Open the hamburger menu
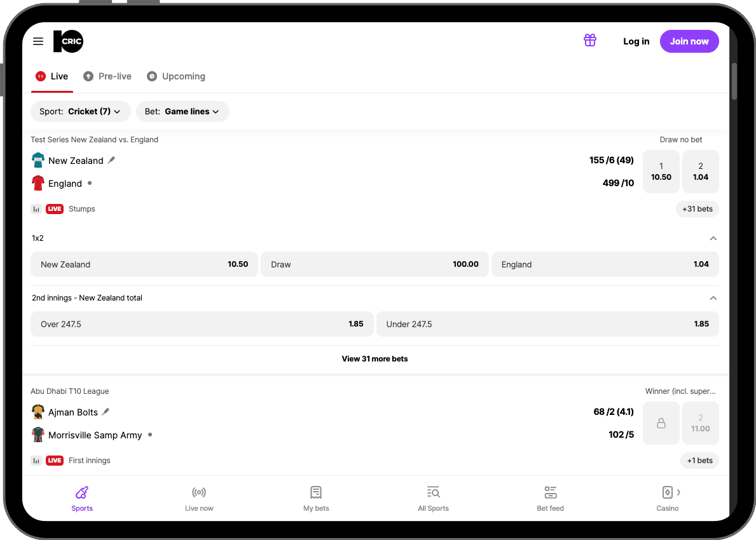The height and width of the screenshot is (540, 756). click(x=38, y=41)
